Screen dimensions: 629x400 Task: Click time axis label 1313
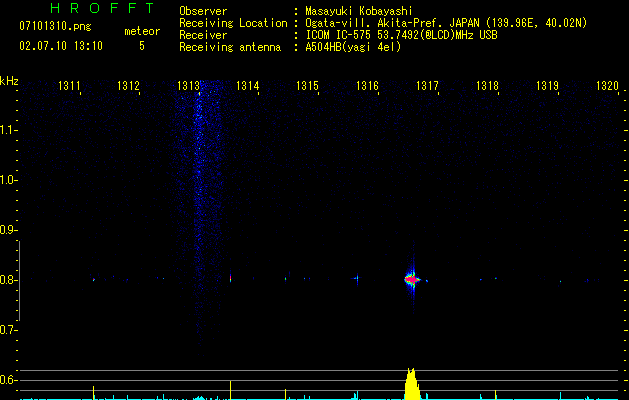188,86
